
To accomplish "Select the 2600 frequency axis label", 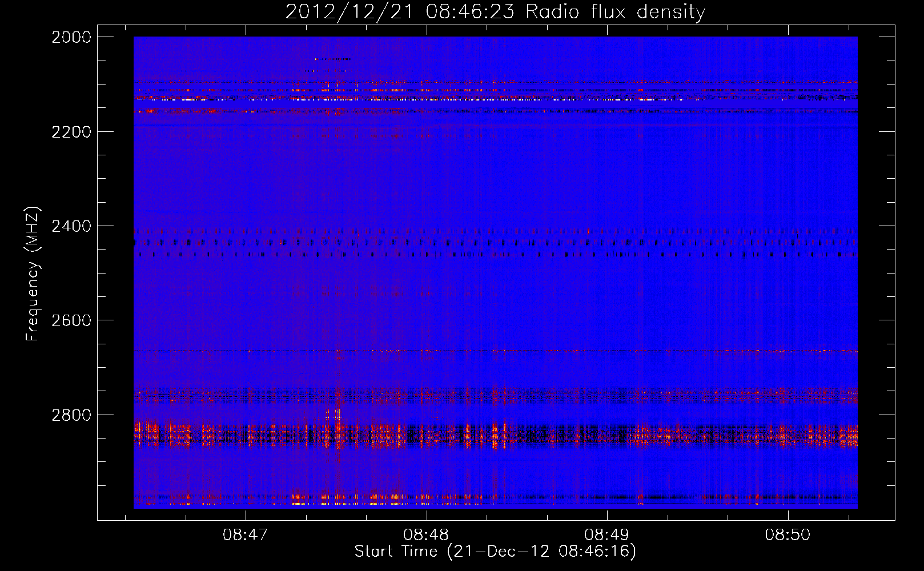I will point(71,320).
